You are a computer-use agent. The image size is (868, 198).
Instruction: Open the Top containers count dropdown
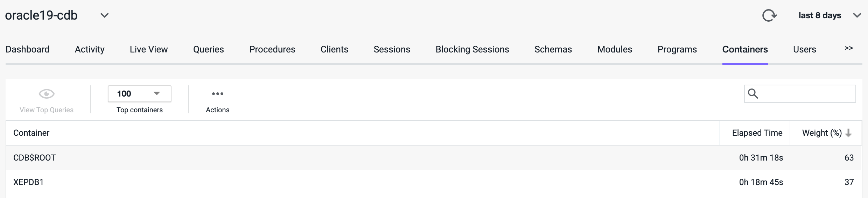[139, 94]
